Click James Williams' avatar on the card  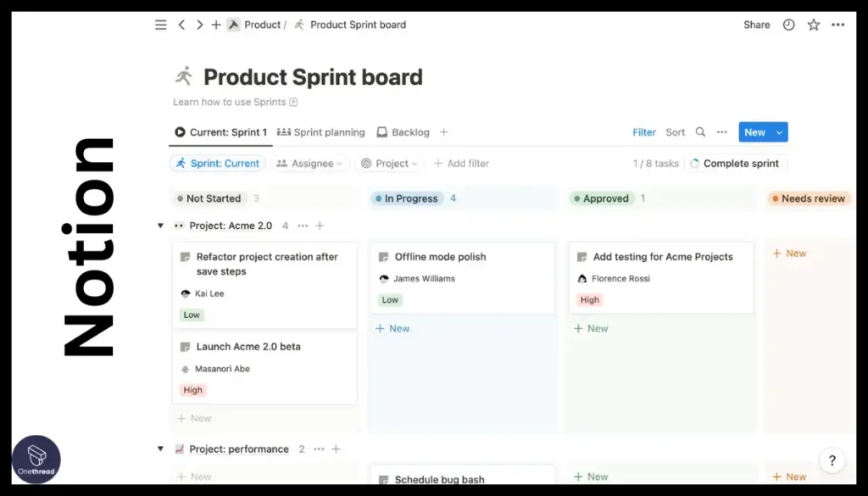[x=384, y=278]
